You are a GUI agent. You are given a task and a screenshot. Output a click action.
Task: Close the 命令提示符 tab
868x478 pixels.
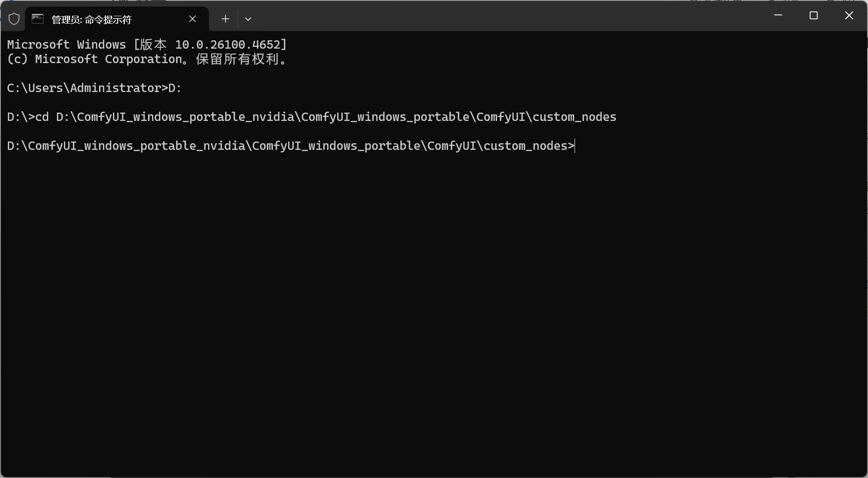pos(192,19)
